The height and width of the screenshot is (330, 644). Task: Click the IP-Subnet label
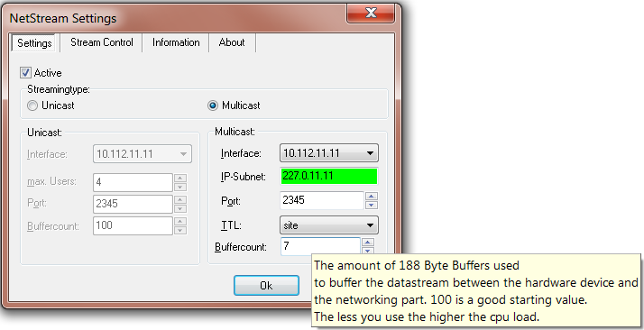[244, 177]
